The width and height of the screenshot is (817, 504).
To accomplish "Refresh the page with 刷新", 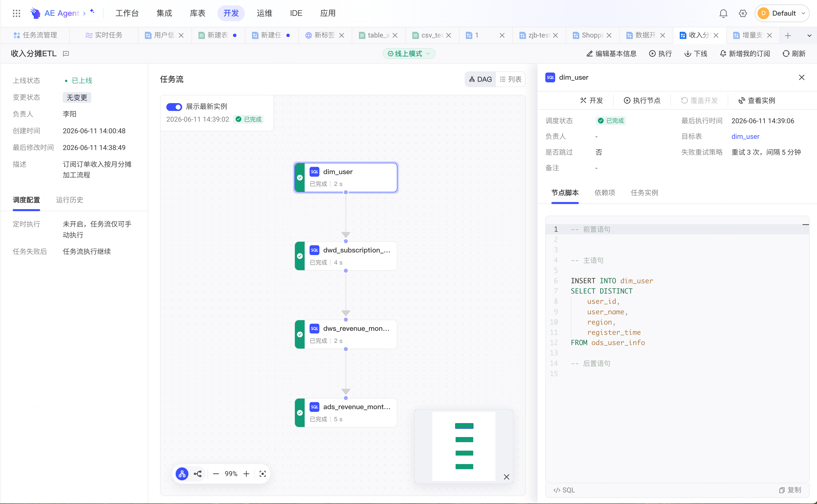I will tap(794, 54).
